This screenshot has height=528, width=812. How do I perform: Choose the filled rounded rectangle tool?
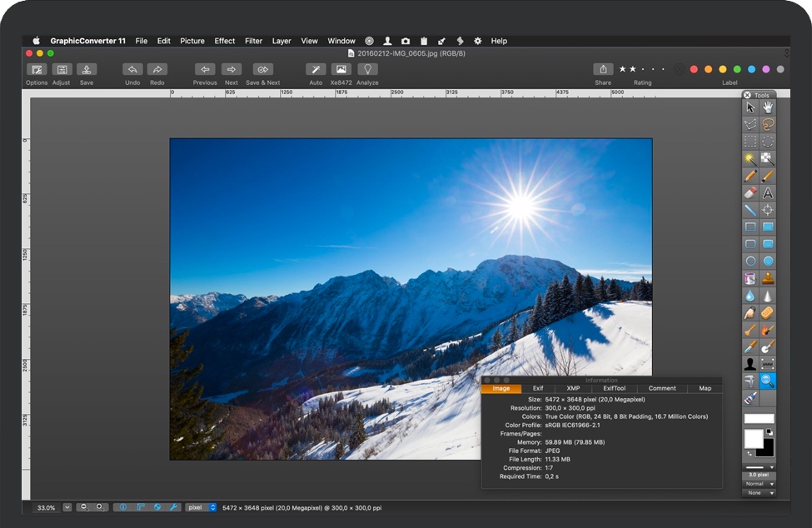[768, 244]
